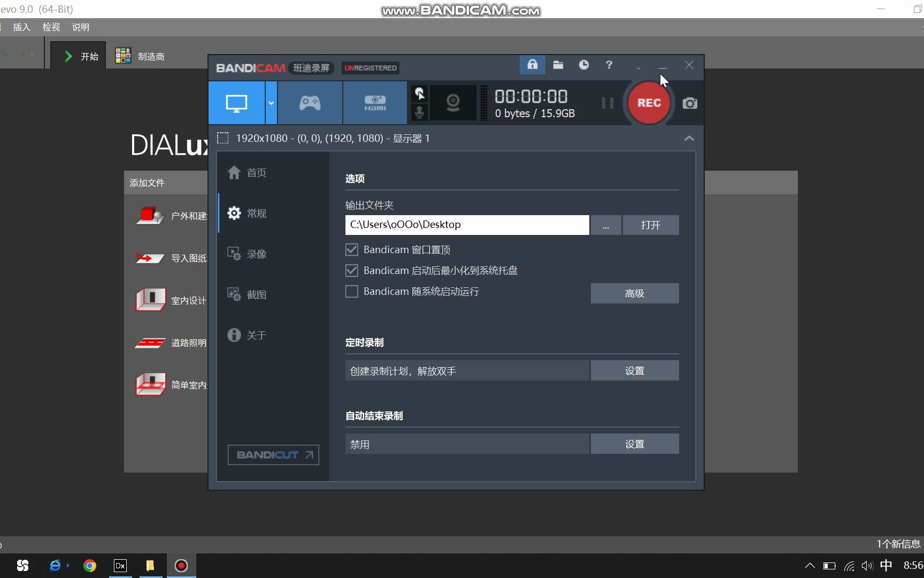Click 打开 to open output folder
Viewport: 924px width, 578px height.
[x=651, y=225]
